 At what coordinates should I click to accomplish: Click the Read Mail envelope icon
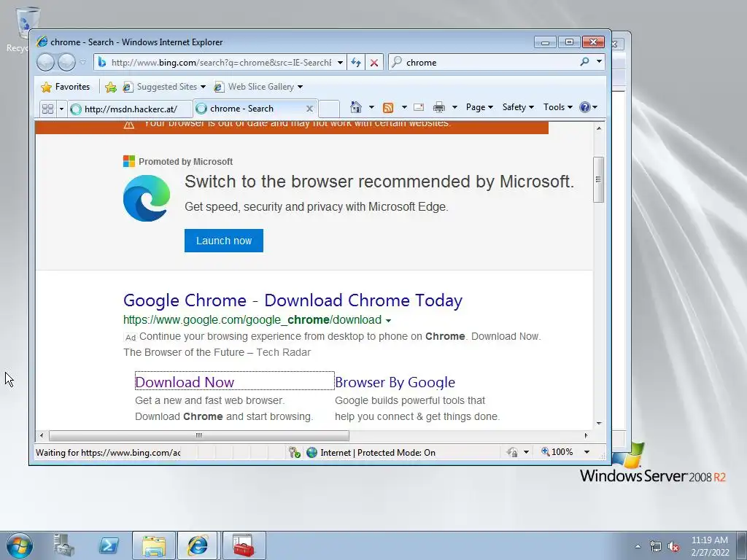[419, 107]
